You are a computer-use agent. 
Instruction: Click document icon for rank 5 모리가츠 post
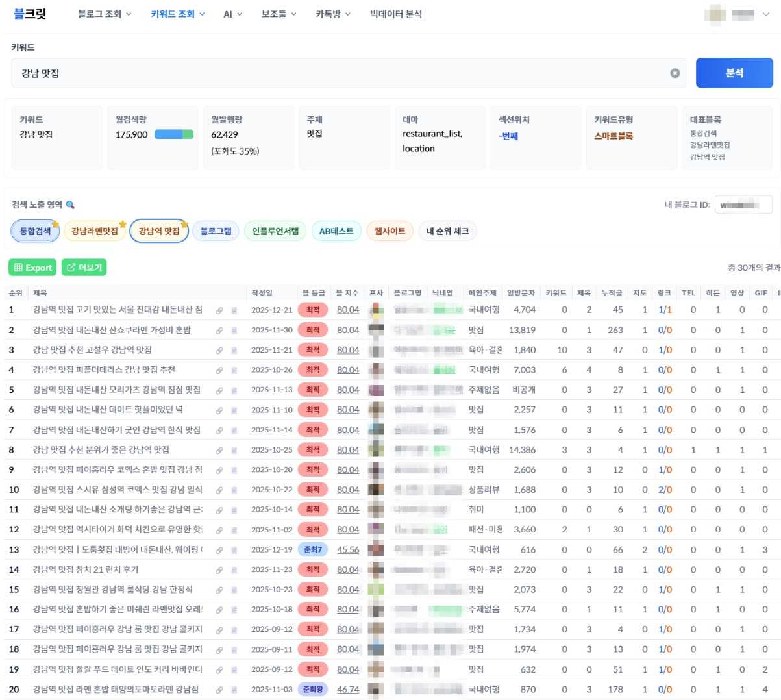(234, 391)
